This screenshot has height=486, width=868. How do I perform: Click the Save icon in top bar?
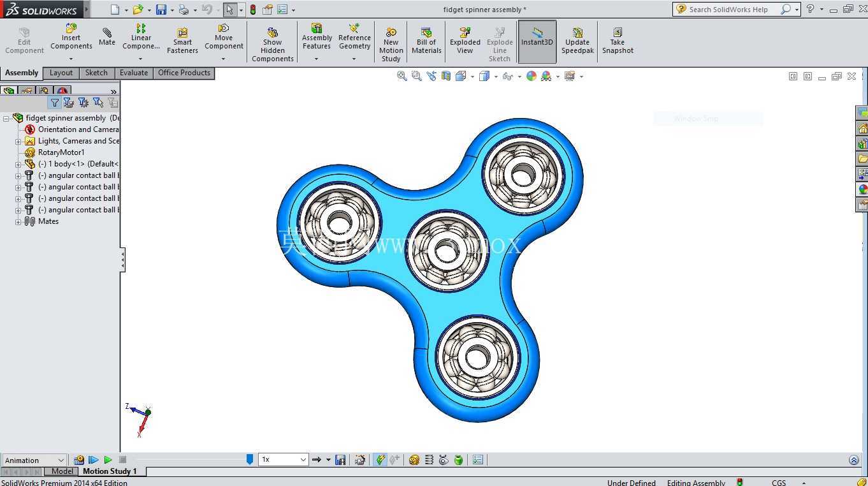click(161, 10)
